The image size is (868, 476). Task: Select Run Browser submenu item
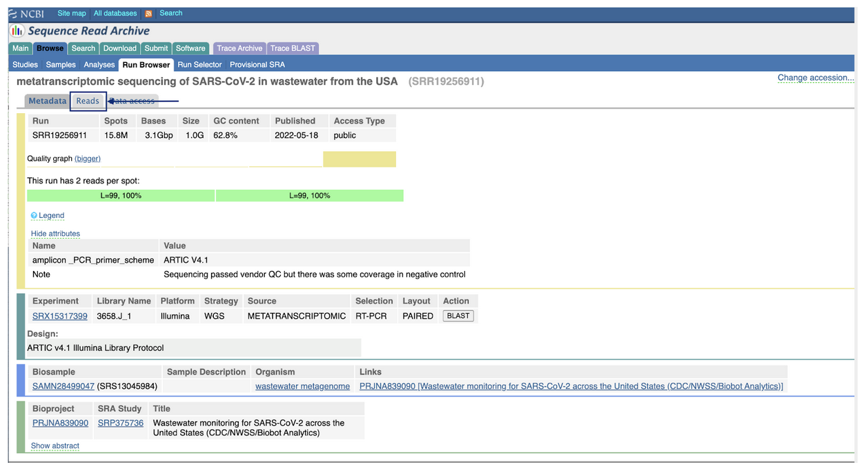146,65
